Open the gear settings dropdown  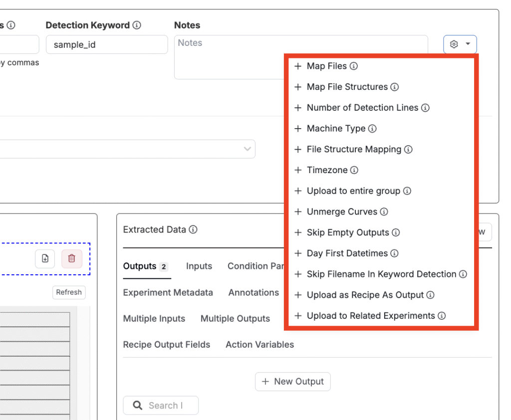[x=460, y=44]
